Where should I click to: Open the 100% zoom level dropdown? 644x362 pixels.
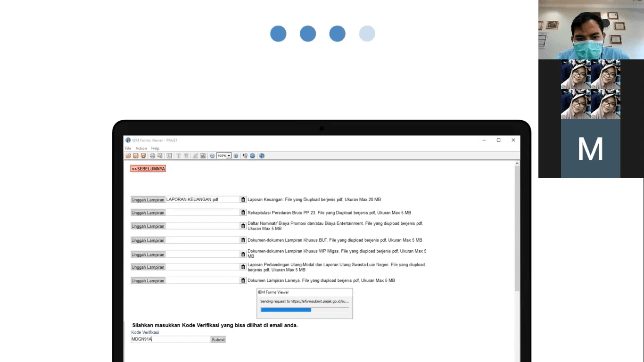pos(229,156)
